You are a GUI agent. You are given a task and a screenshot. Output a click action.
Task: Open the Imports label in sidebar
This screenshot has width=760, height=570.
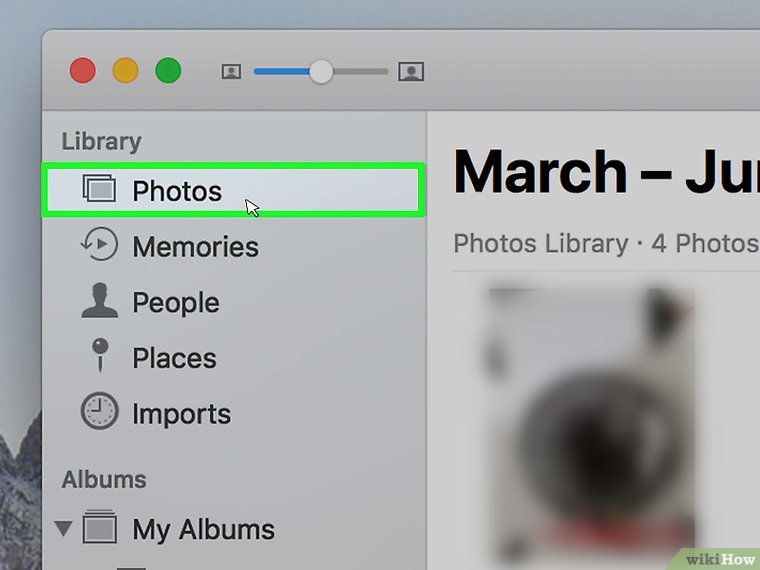(181, 414)
